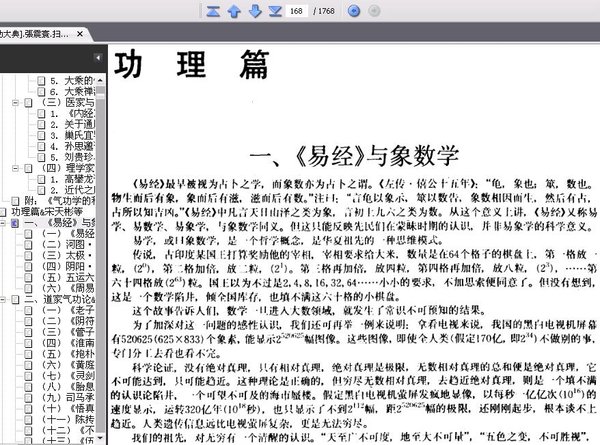Open bookmark '(五) 《抱朴'
The width and height of the screenshot is (600, 445).
pos(68,354)
